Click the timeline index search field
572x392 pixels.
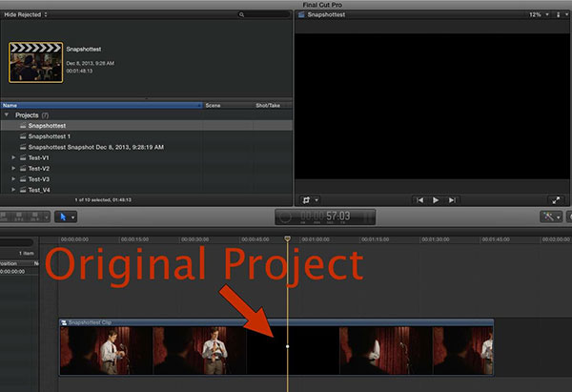tap(17, 242)
